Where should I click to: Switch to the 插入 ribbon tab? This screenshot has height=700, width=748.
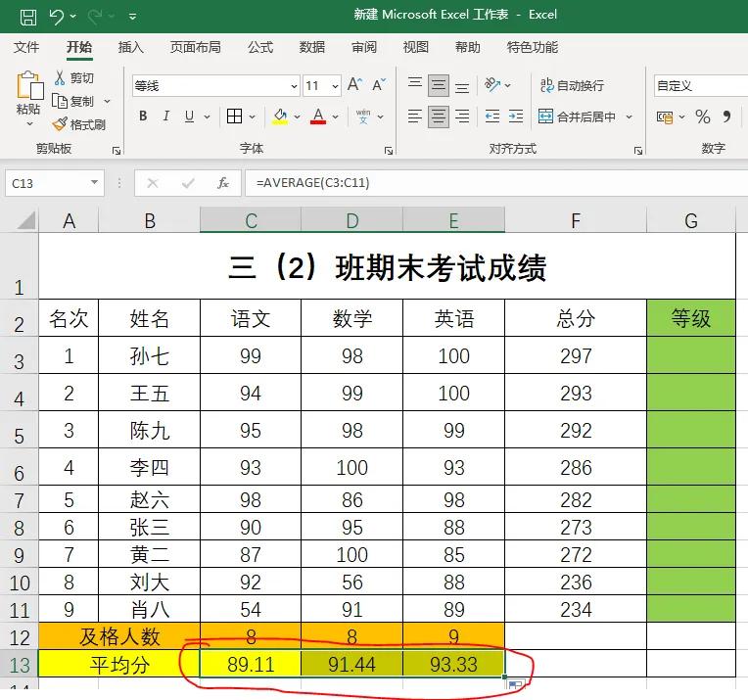coord(131,47)
